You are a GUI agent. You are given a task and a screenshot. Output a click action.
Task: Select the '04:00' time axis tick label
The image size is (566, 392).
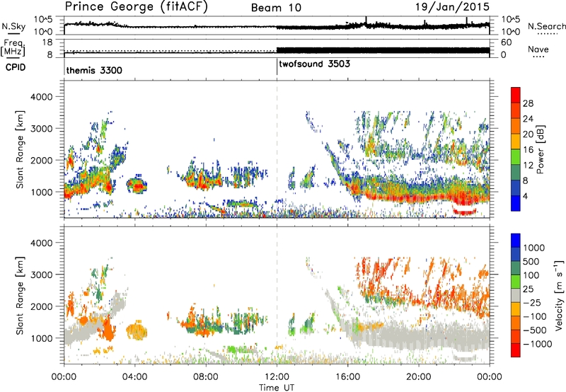click(135, 377)
